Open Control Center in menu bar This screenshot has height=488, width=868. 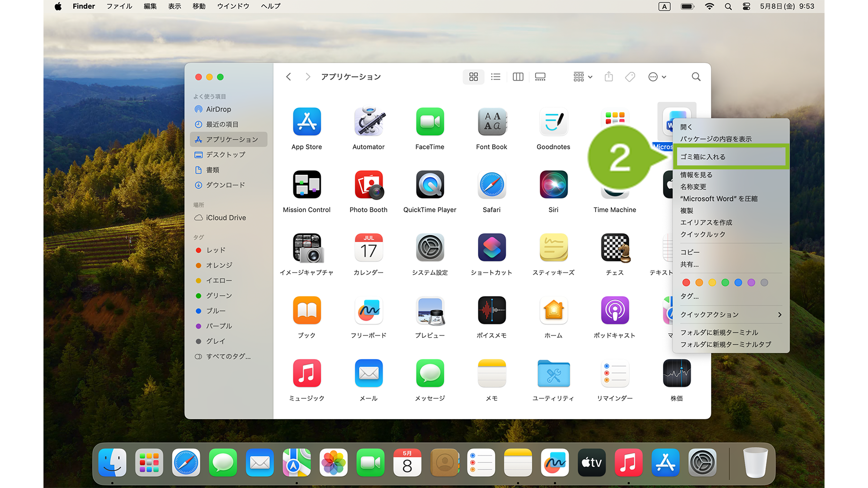[x=746, y=6]
